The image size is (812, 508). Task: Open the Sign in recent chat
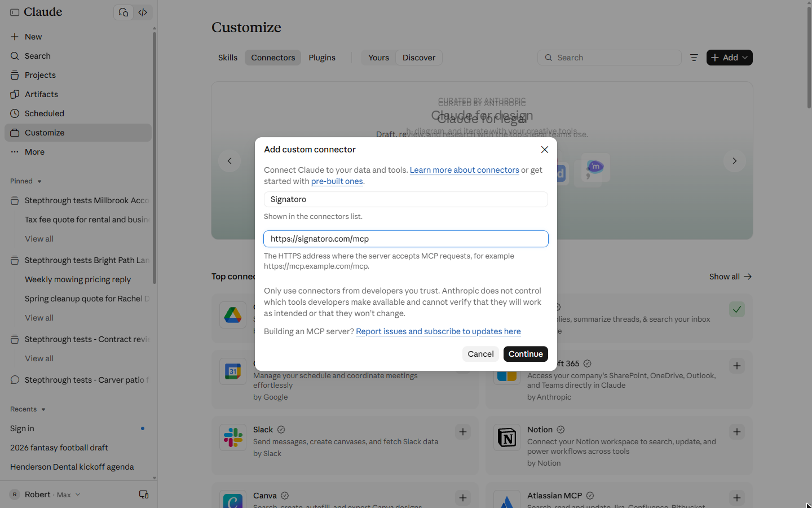[78, 428]
